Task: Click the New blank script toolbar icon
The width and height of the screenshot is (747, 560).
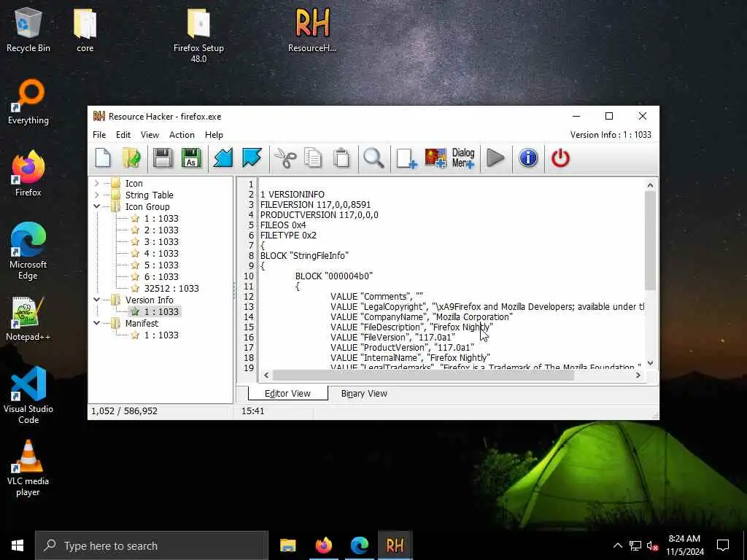Action: coord(103,158)
